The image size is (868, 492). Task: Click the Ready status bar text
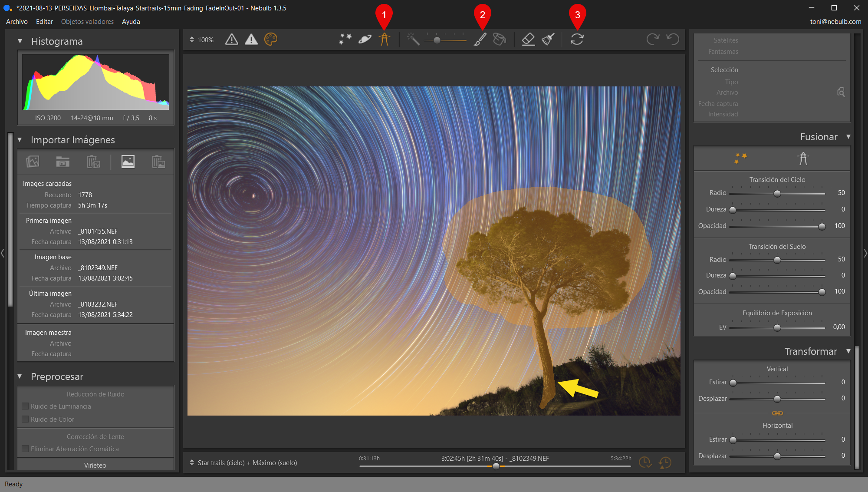[x=13, y=484]
